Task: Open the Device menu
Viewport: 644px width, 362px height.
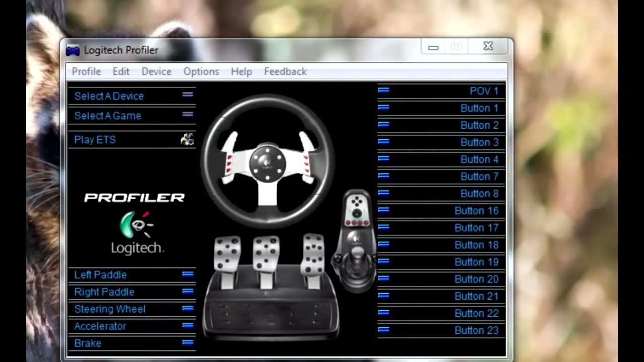Action: tap(156, 71)
